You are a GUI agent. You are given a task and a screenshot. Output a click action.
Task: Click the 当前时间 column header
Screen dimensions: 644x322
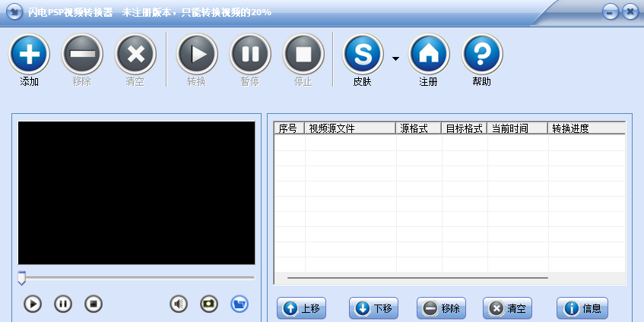click(518, 128)
